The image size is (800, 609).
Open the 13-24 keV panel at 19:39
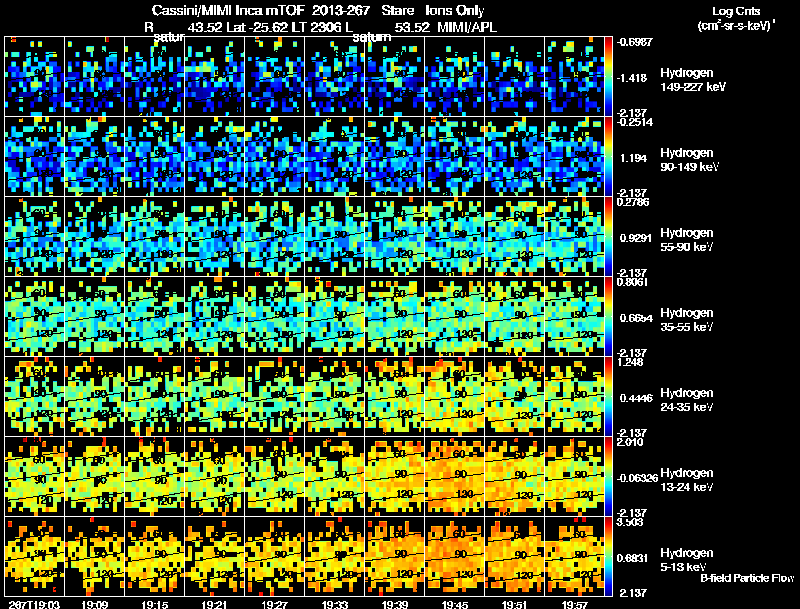pos(394,477)
